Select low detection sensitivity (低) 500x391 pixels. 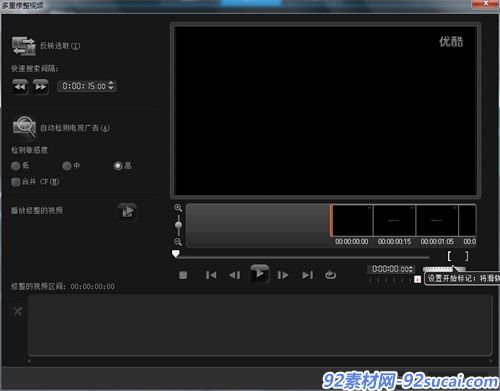(16, 166)
